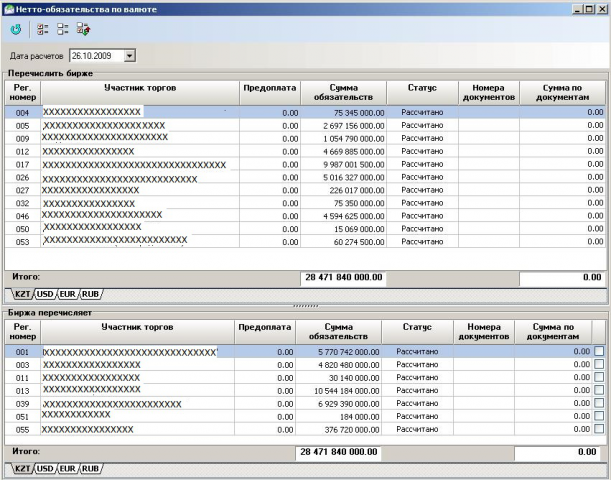This screenshot has height=480, width=611.
Task: Click upper table Сумма по документам header
Action: pos(562,93)
